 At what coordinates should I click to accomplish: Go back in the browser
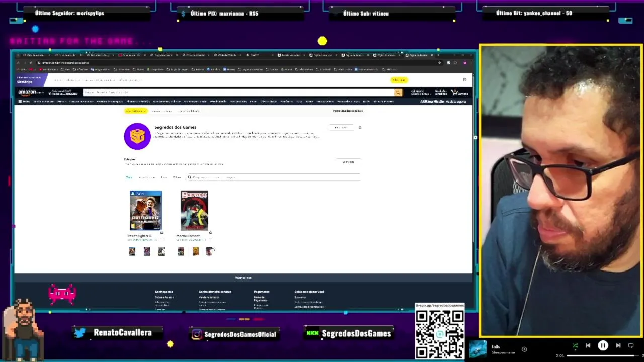(x=19, y=63)
